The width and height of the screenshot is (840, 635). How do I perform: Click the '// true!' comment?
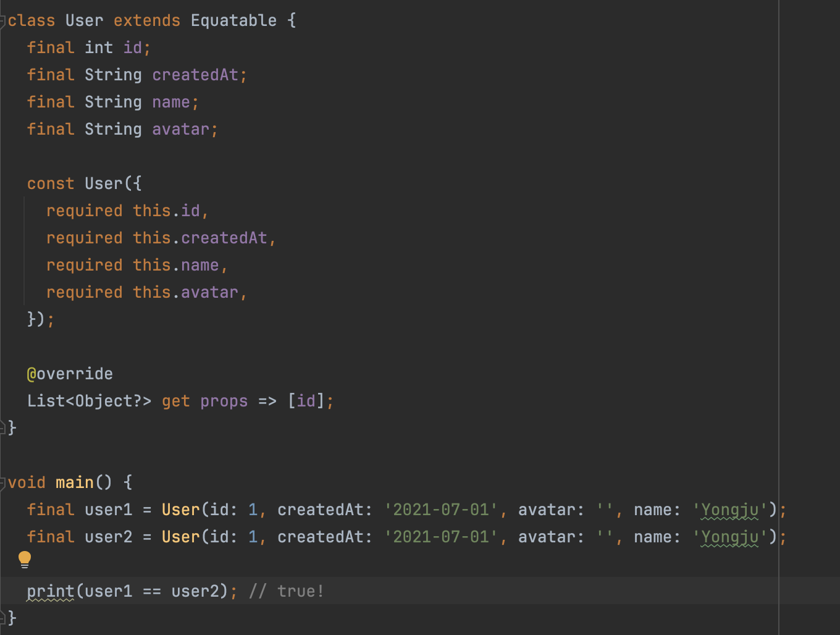coord(287,591)
